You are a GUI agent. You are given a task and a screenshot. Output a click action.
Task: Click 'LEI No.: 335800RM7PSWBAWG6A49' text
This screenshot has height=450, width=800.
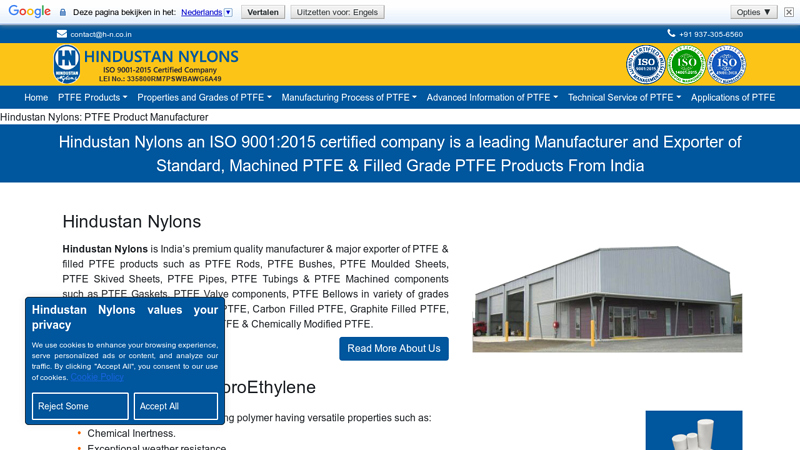[160, 79]
